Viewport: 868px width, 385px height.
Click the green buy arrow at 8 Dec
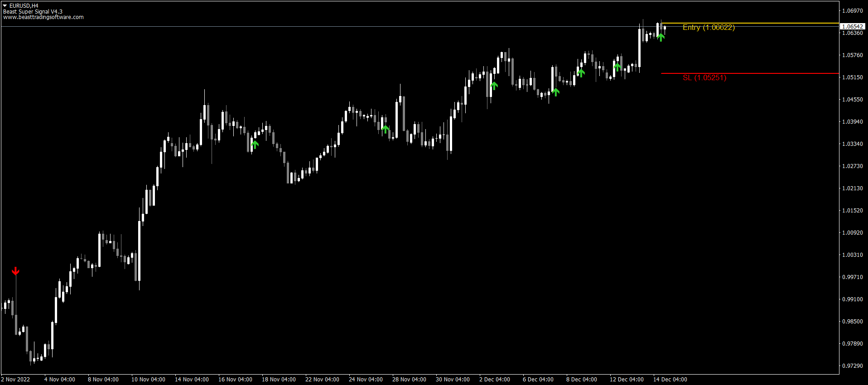click(581, 73)
